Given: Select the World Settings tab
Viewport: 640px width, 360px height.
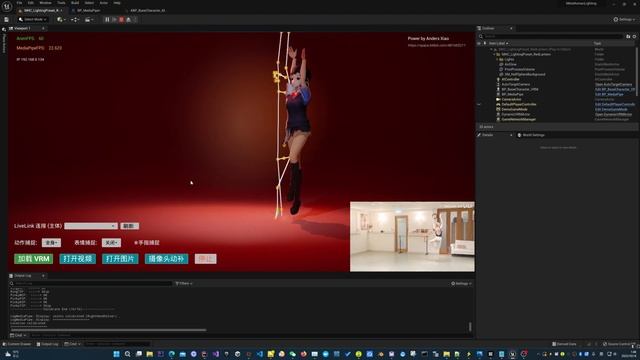Looking at the screenshot, I should (531, 135).
